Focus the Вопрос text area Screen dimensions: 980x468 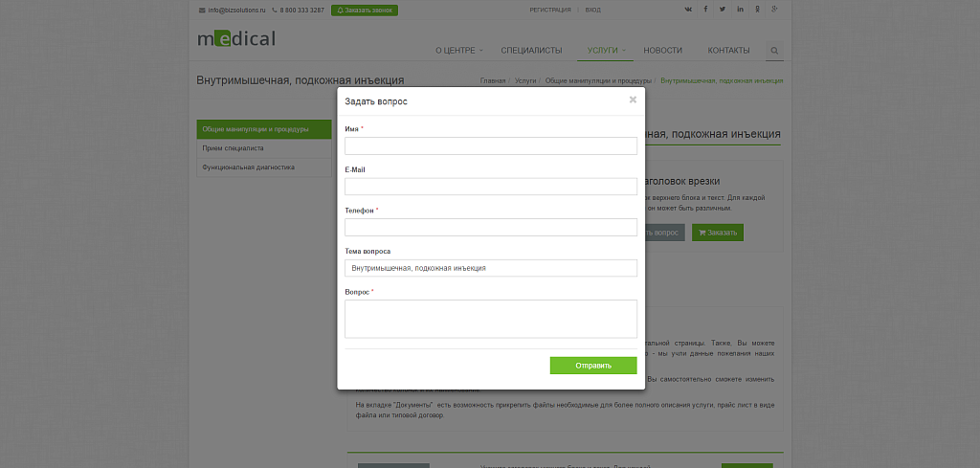coord(491,319)
